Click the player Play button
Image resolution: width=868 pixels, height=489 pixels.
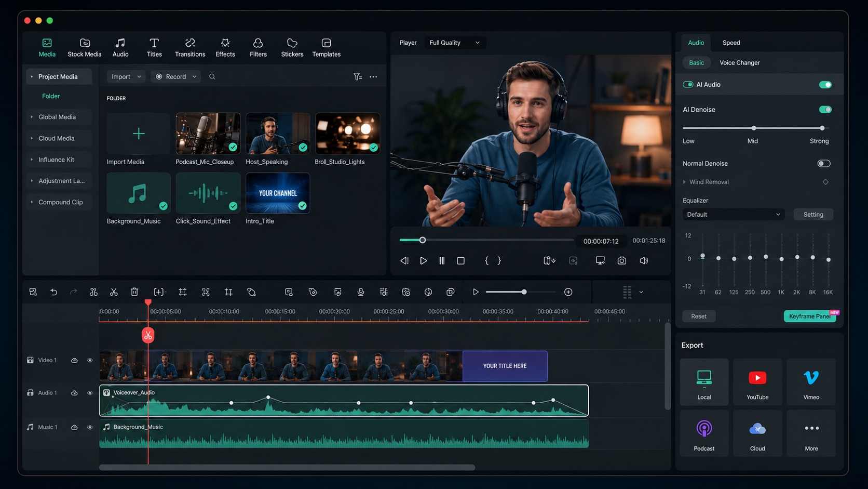[423, 261]
